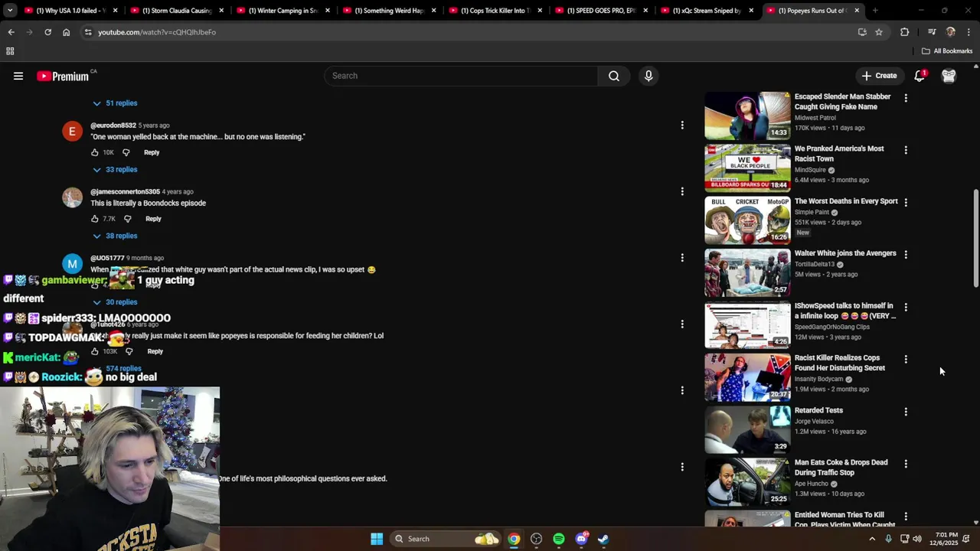
Task: Open YouTube notifications bell
Action: 920,76
